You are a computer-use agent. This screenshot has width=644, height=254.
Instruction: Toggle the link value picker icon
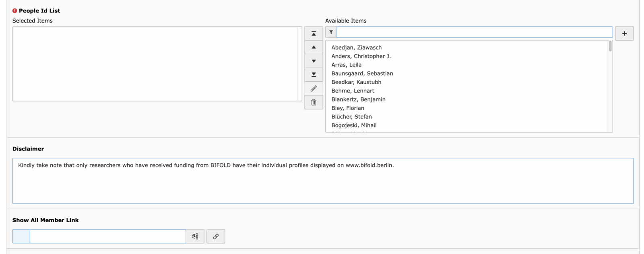coord(195,236)
